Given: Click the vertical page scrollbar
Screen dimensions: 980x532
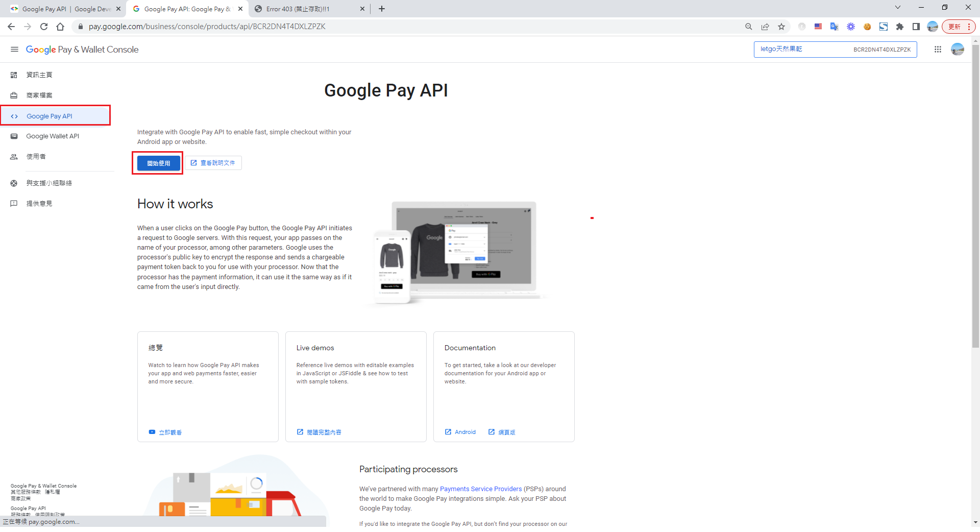Looking at the screenshot, I should [975, 204].
